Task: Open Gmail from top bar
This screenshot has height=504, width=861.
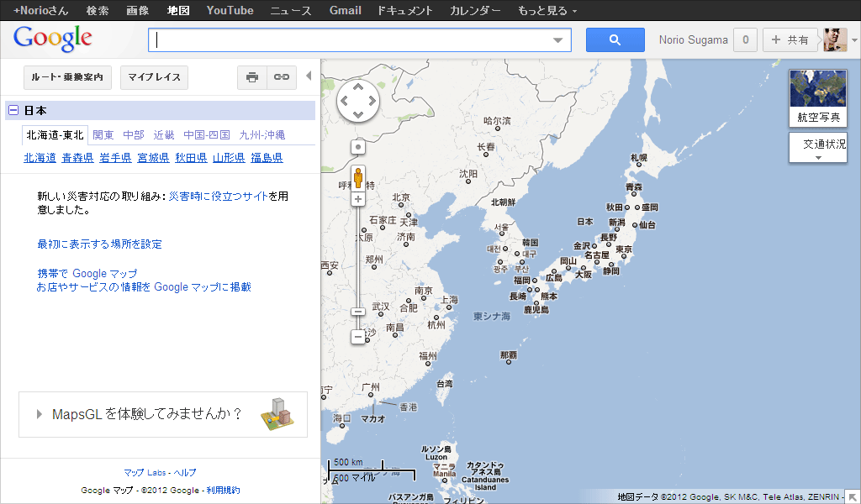Action: [x=345, y=10]
